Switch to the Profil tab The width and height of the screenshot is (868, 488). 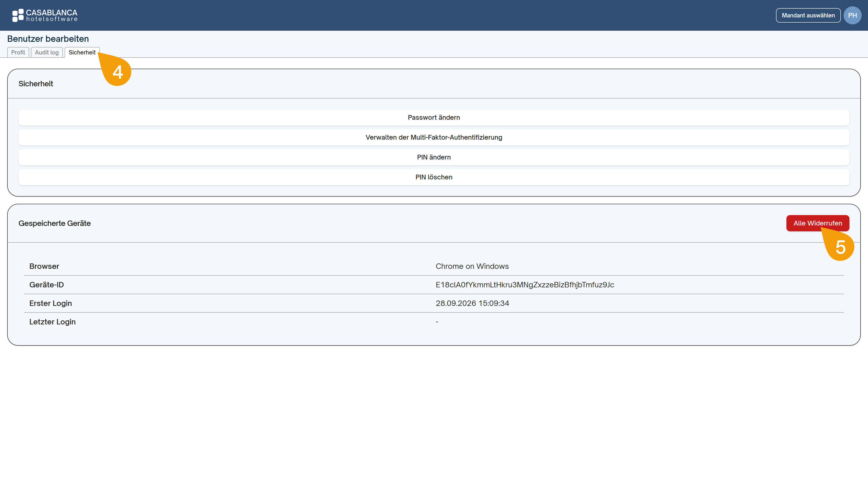tap(18, 52)
